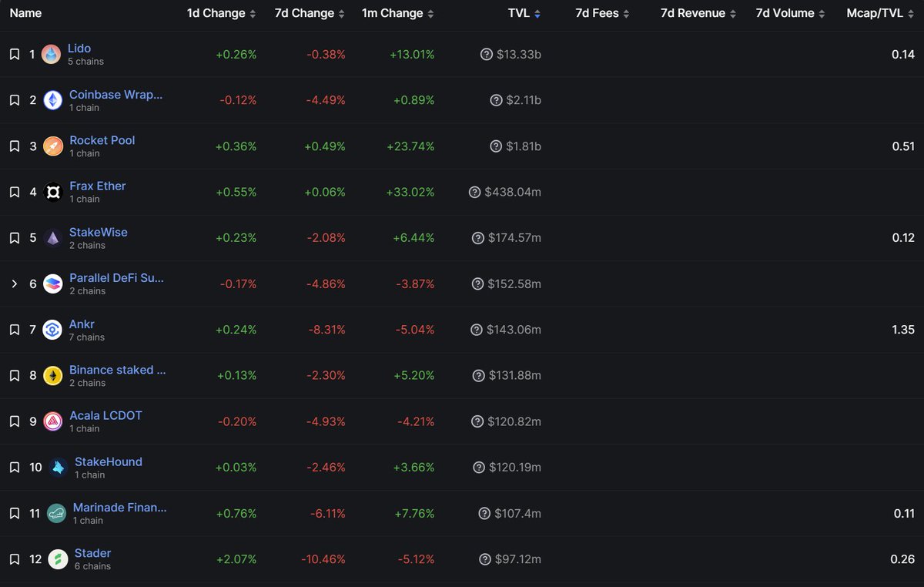Open the Parallel DeFi Su... link
This screenshot has height=587, width=924.
(x=117, y=278)
